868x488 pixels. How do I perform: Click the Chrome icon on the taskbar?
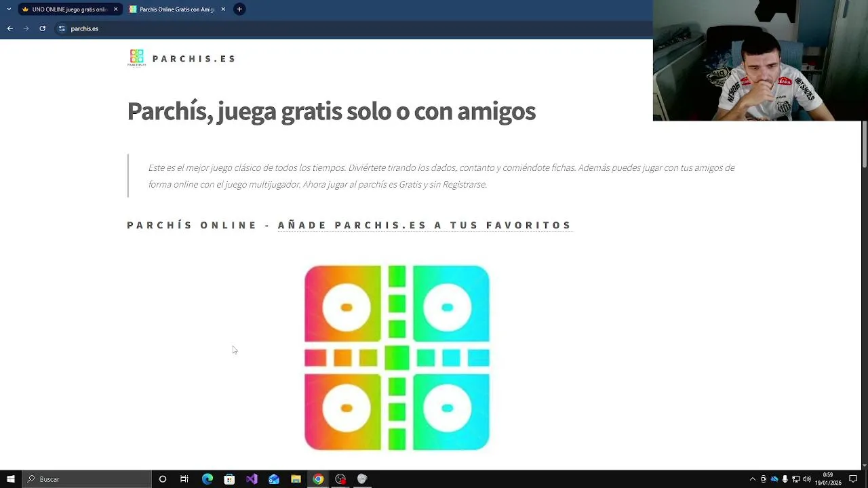pos(318,479)
